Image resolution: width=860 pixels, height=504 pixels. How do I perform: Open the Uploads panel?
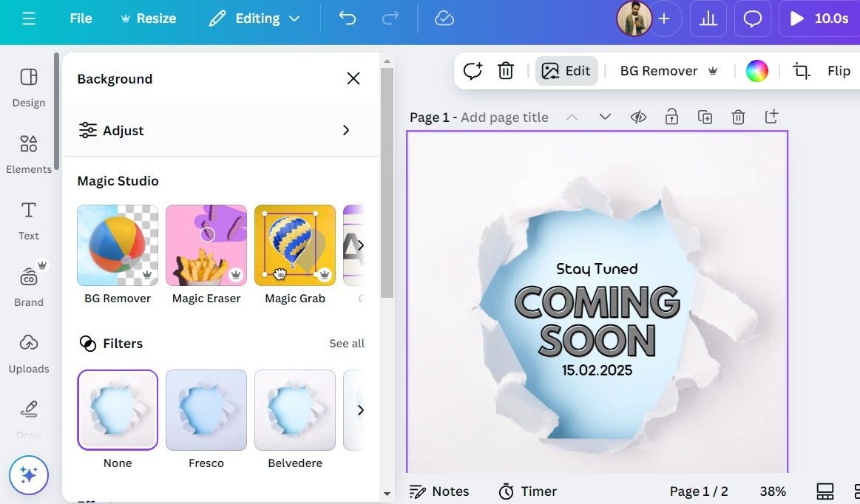point(28,353)
